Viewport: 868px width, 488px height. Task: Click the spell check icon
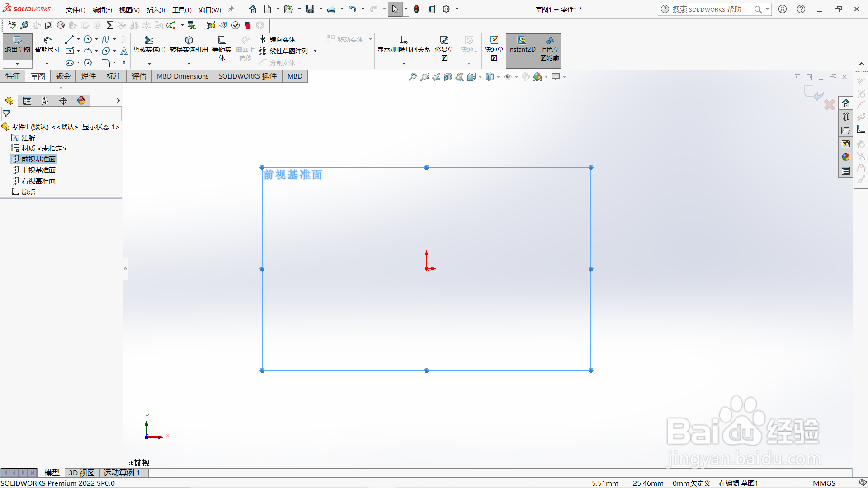12,25
